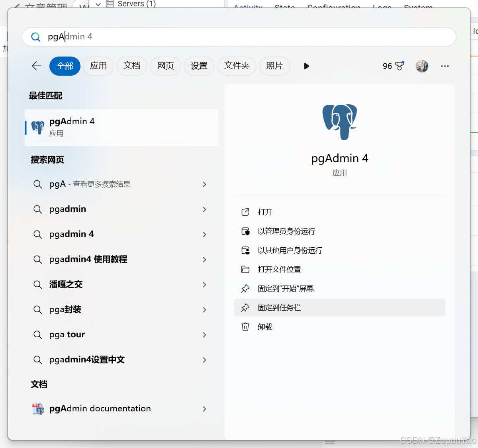Collapse the Servers (1) tree arrow in background window

click(98, 4)
